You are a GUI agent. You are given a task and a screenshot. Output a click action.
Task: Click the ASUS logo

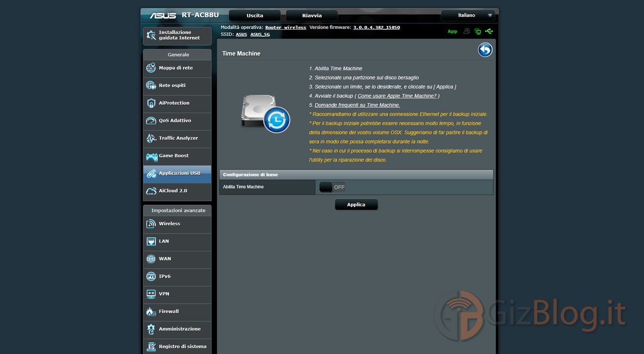[x=163, y=16]
